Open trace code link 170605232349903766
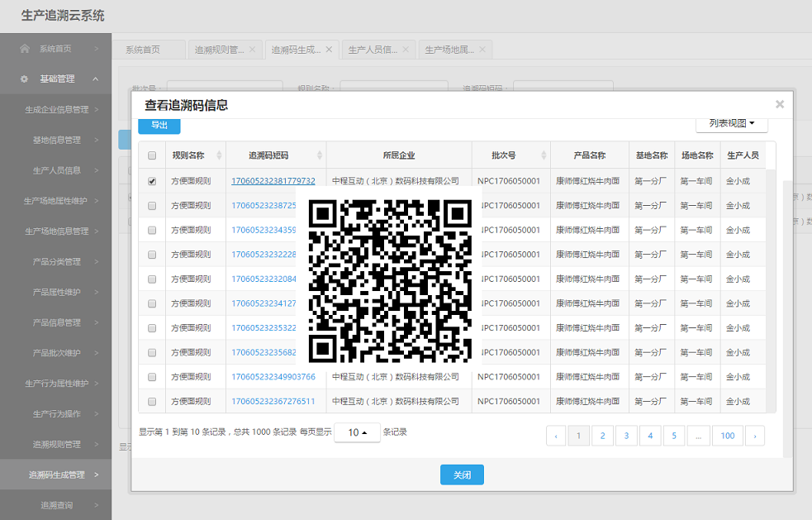The image size is (812, 520). pos(273,377)
